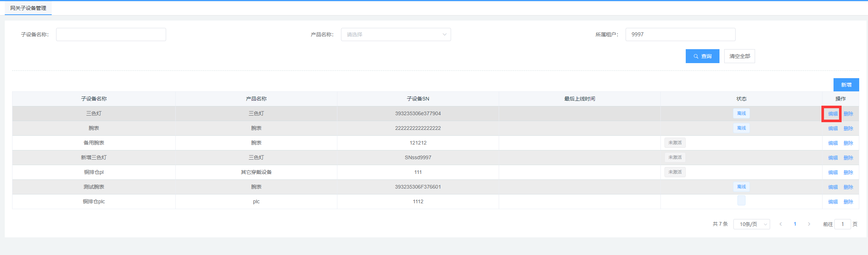868x255 pixels.
Task: Click the blue 新增 add button
Action: pyautogui.click(x=846, y=85)
